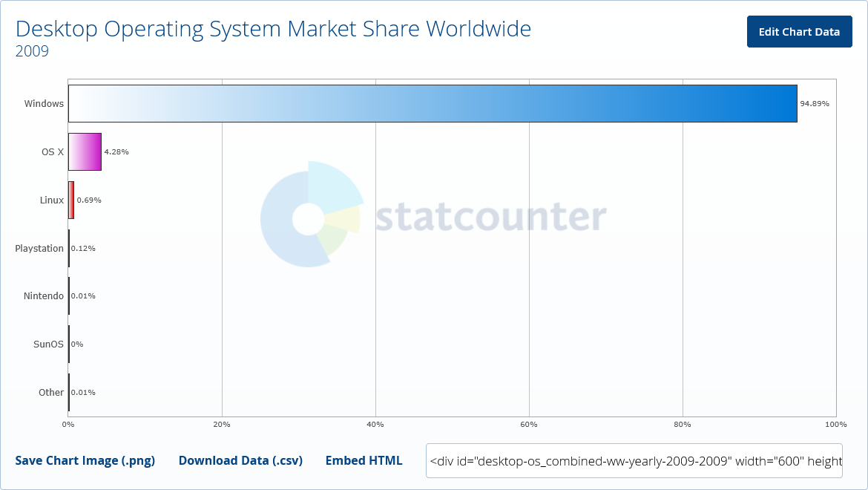Click the 100% x-axis tick label
This screenshot has height=490, width=868.
click(836, 424)
